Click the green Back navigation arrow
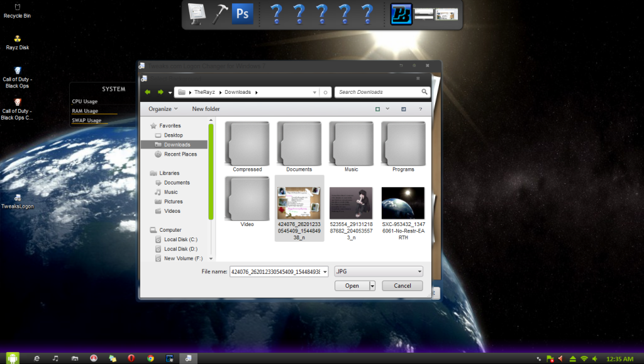644x364 pixels. pyautogui.click(x=148, y=92)
